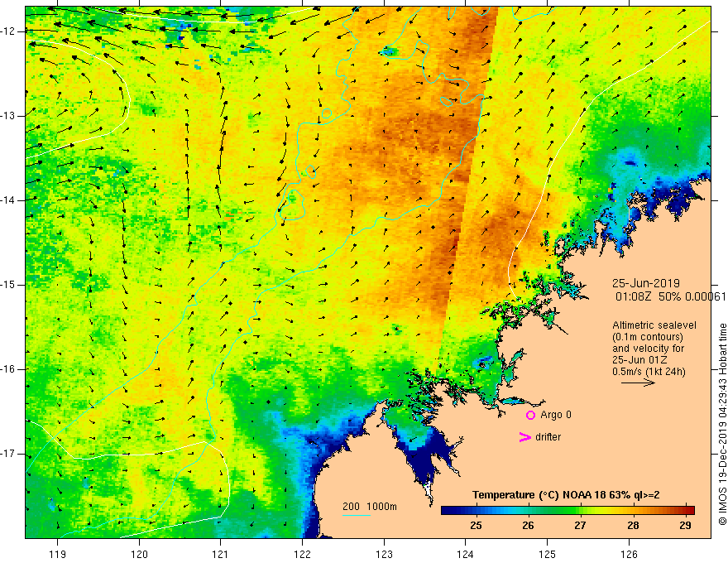Viewport: 728px width, 563px height.
Task: Click the 'Argo 0' legend label
Action: click(556, 415)
